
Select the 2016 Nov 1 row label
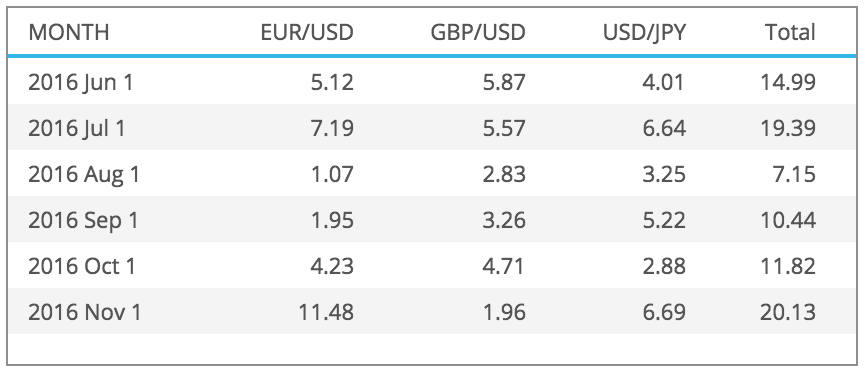(85, 313)
